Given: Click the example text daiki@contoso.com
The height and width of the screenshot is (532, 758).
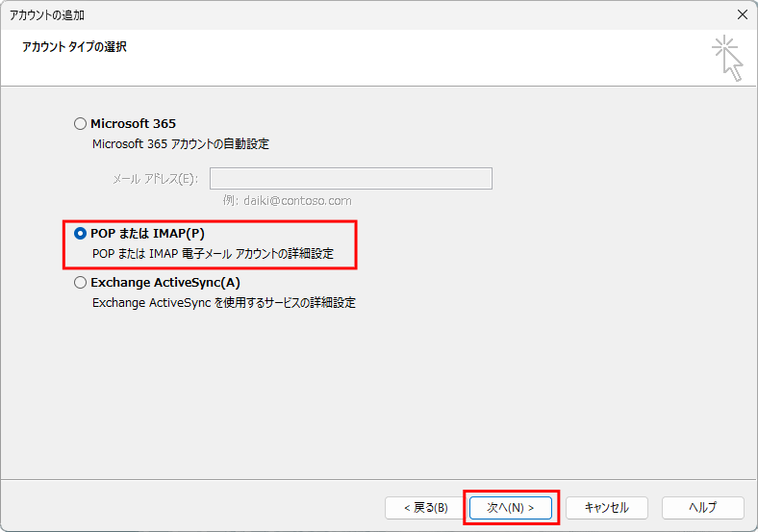Looking at the screenshot, I should (x=287, y=201).
